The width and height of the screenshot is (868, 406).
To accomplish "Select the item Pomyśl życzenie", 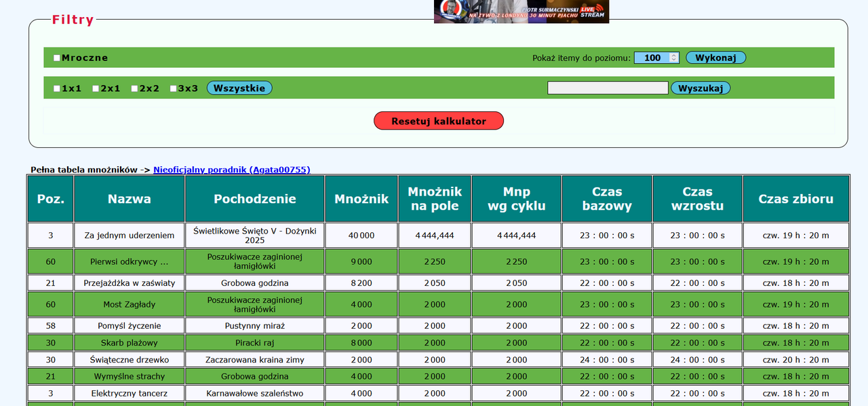I will tap(130, 326).
